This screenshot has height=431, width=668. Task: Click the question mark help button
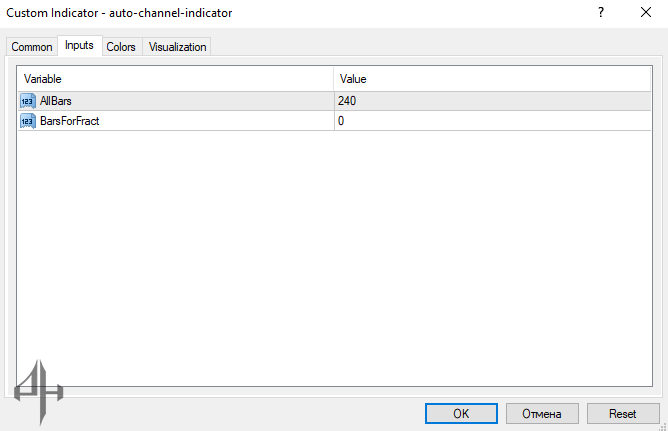[601, 13]
